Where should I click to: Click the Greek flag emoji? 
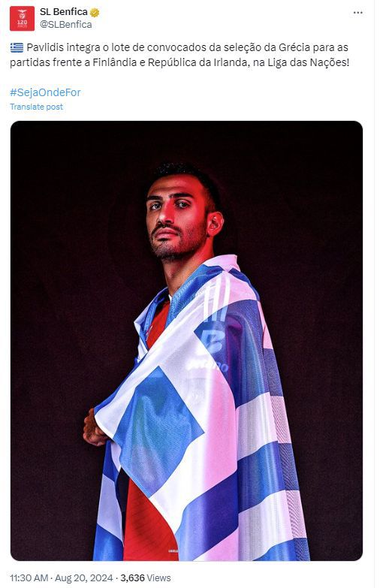coord(17,47)
